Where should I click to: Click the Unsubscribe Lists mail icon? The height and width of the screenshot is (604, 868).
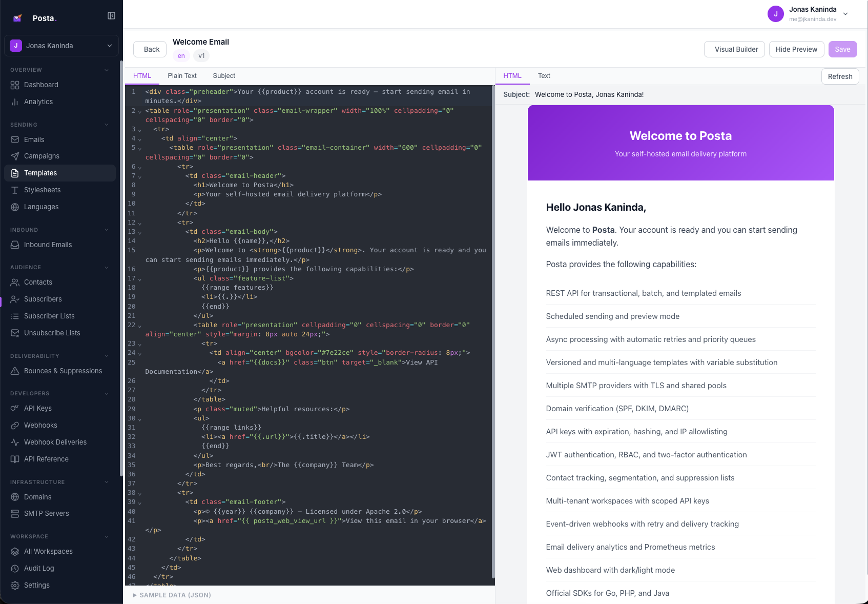pyautogui.click(x=15, y=333)
